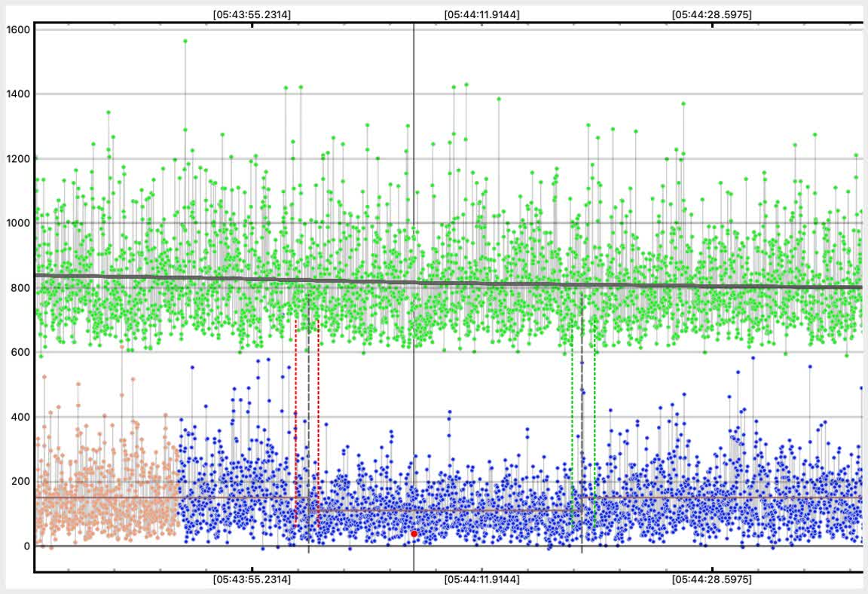Click the bottom 05:43:55.2314 timestamp label

click(x=252, y=580)
